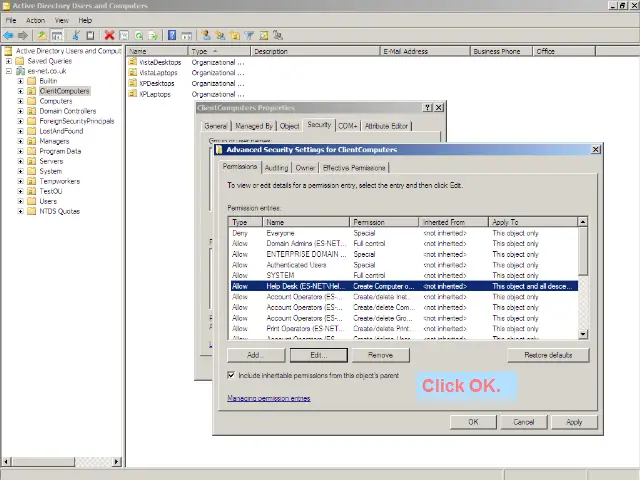Open the Action menu
The width and height of the screenshot is (640, 480).
click(35, 20)
